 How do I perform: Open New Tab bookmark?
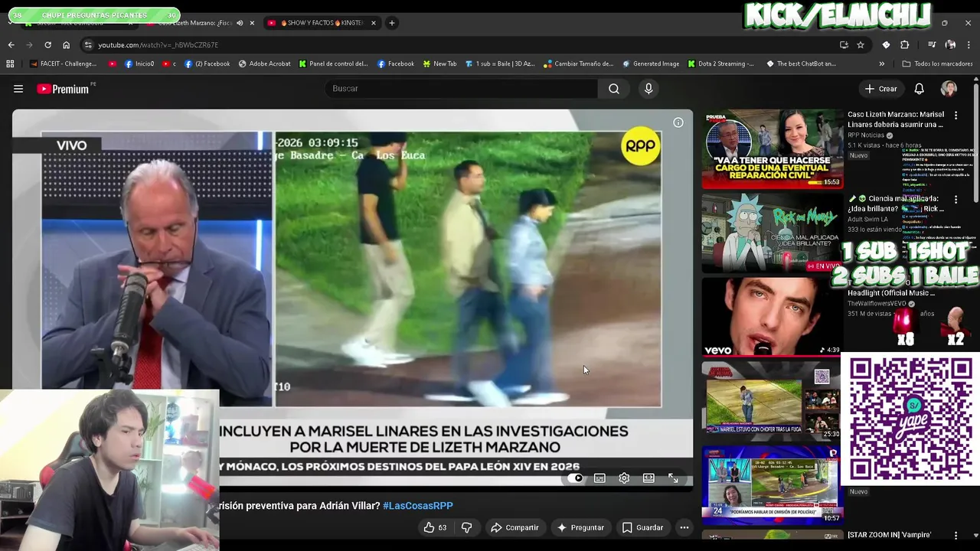[439, 64]
